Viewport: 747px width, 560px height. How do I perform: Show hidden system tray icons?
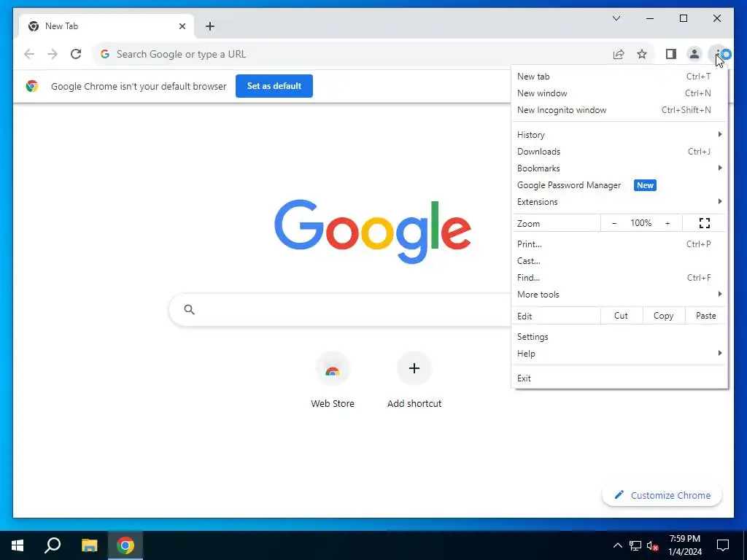click(x=617, y=545)
